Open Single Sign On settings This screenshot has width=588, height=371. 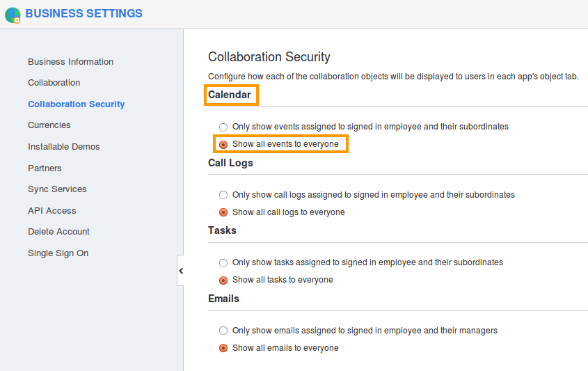tap(58, 253)
